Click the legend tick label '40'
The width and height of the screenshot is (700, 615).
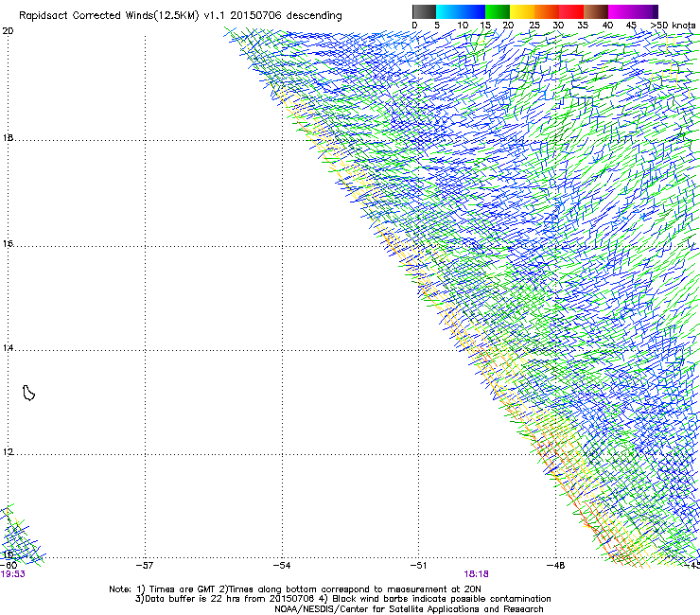(607, 26)
